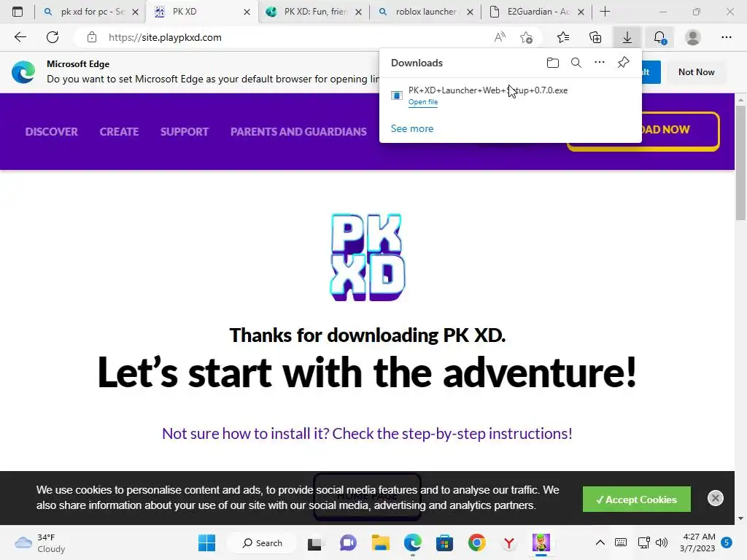View site information via the lock icon
Image resolution: width=747 pixels, height=560 pixels.
pos(92,37)
